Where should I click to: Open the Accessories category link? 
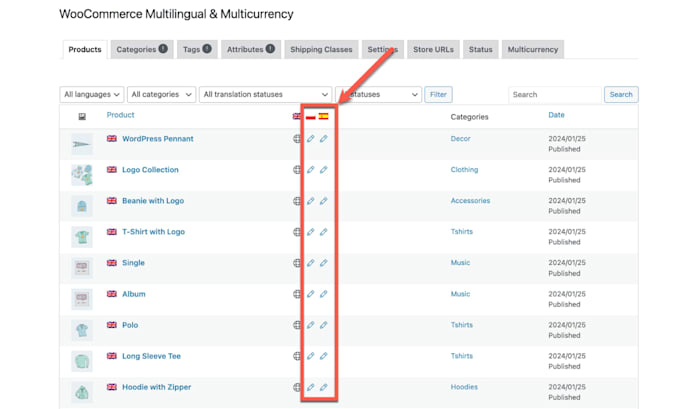point(471,201)
